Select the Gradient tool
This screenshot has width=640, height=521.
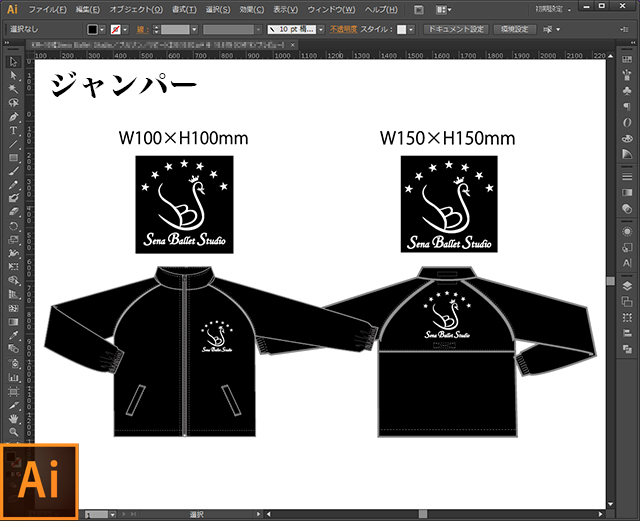click(13, 322)
